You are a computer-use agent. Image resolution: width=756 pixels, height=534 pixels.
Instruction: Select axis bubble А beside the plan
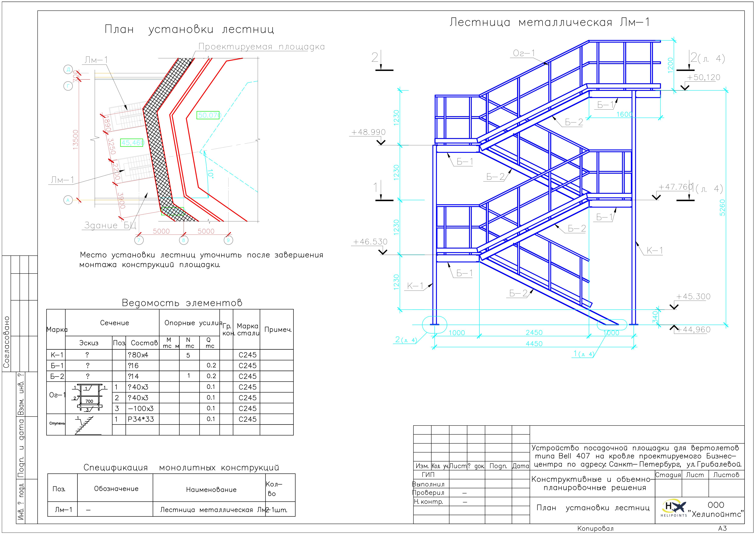pos(68,200)
